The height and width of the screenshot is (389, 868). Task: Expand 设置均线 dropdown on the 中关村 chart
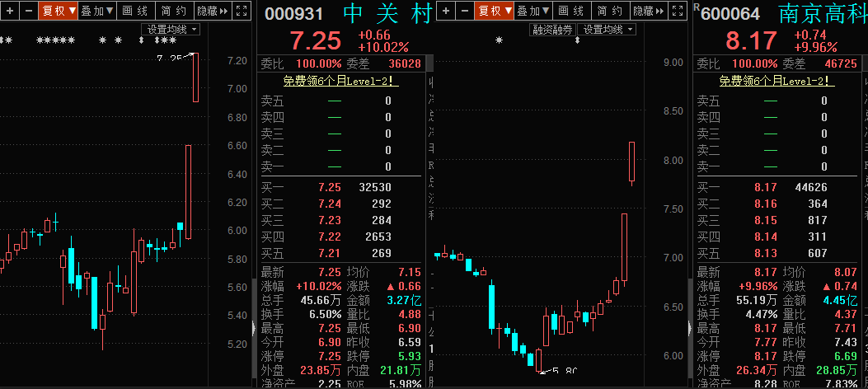[x=171, y=29]
